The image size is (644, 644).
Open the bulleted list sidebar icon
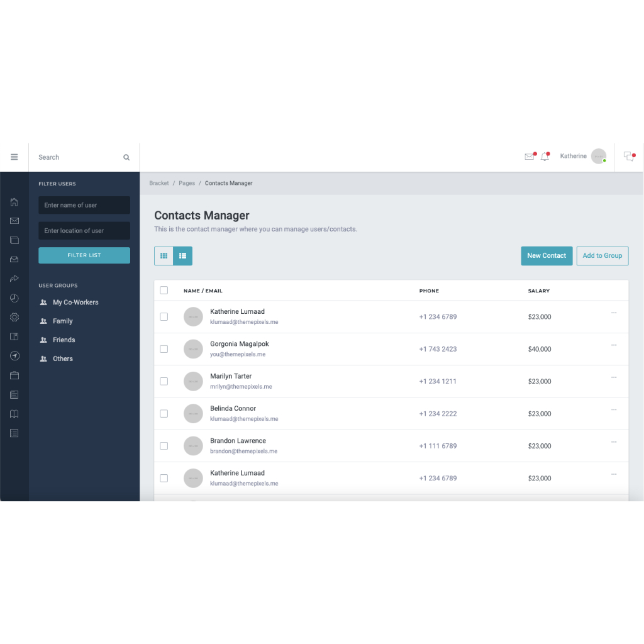[14, 433]
